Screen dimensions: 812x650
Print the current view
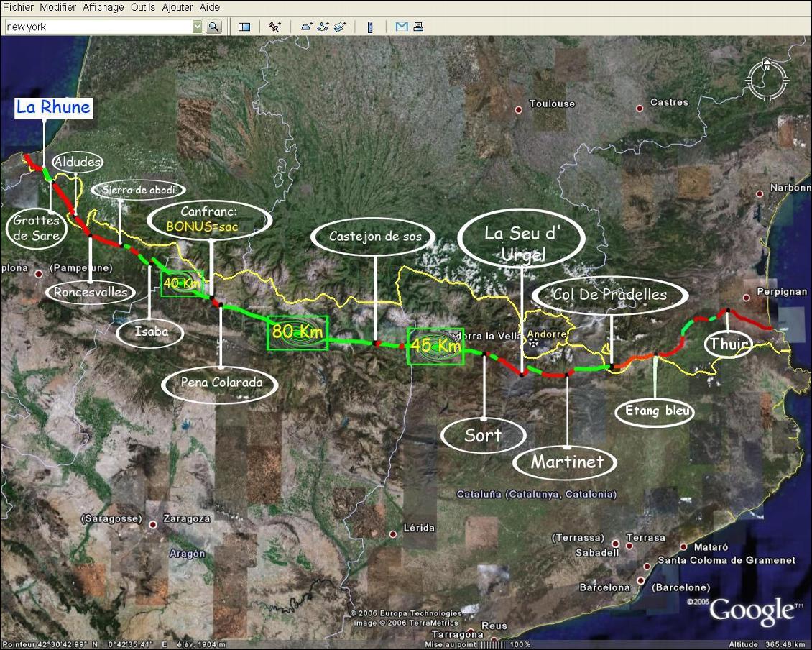click(x=418, y=27)
